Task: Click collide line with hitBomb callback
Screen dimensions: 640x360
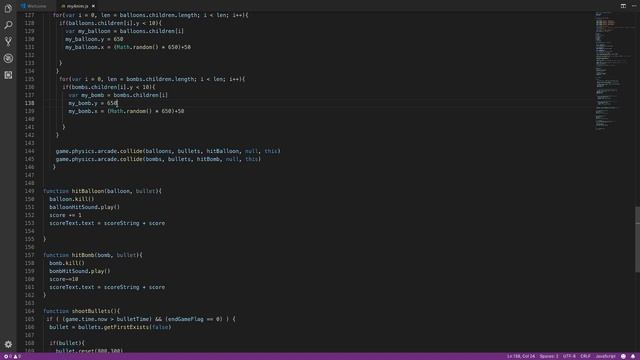Action: tap(158, 159)
